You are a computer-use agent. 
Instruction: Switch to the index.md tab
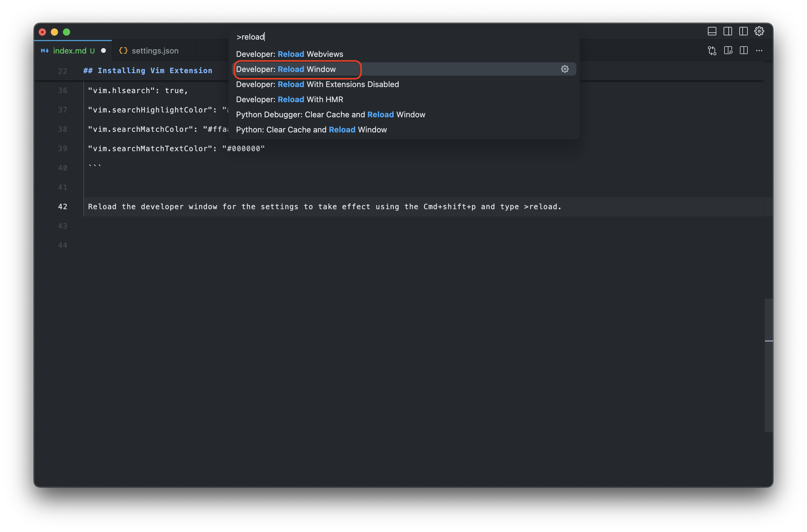coord(73,50)
